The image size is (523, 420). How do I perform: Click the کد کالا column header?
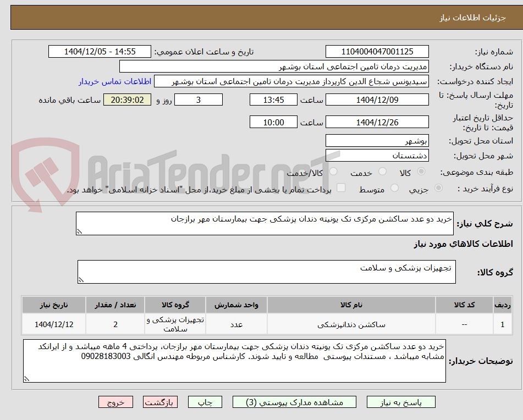click(464, 305)
